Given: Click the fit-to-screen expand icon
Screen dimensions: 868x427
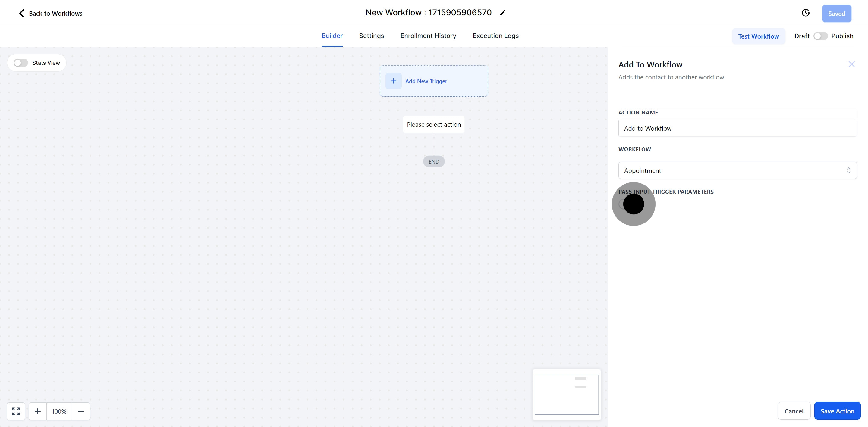Looking at the screenshot, I should [16, 411].
